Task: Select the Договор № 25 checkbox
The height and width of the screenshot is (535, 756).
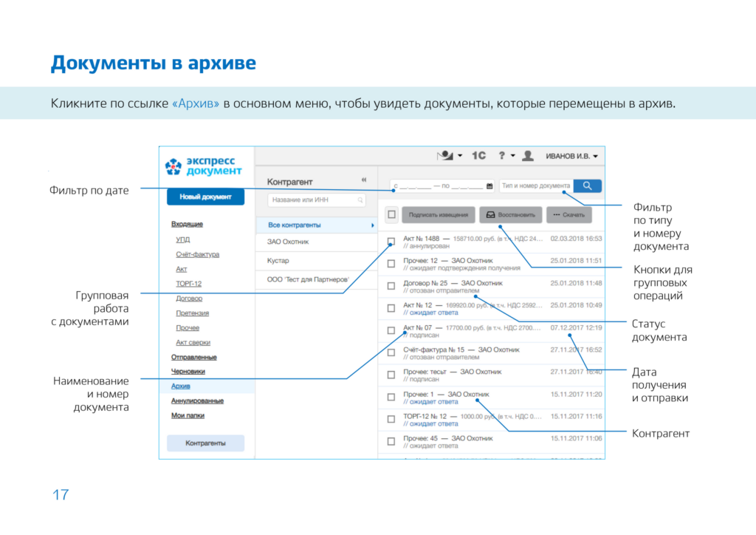Action: coord(391,286)
